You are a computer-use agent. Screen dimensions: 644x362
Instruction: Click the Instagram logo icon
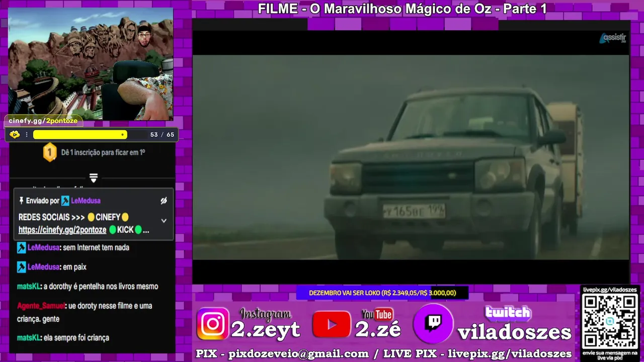click(213, 324)
